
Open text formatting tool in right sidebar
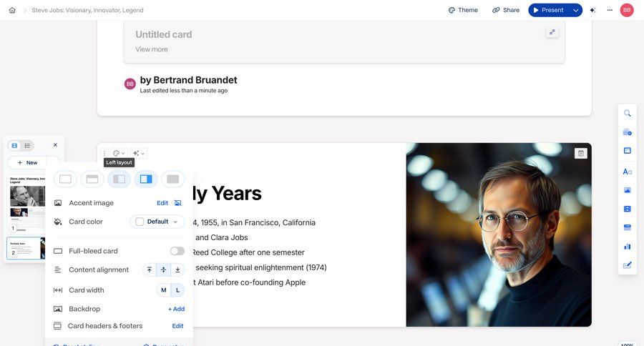pyautogui.click(x=628, y=171)
